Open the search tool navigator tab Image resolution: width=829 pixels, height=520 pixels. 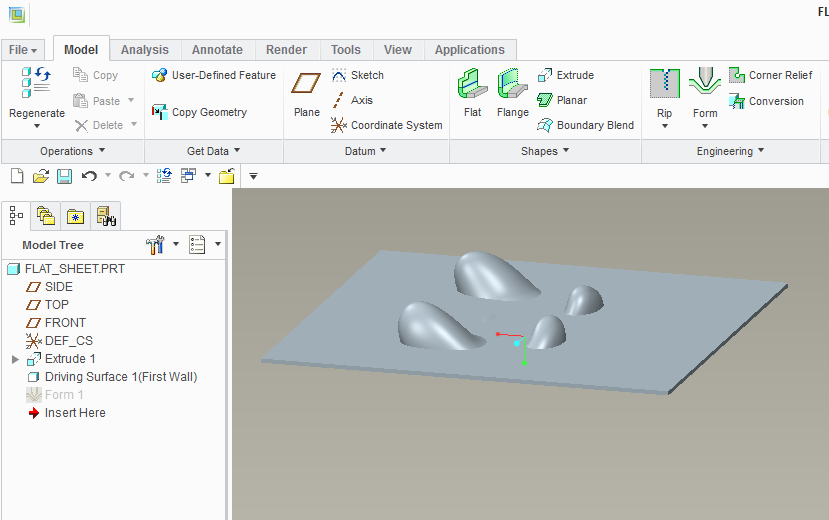click(x=106, y=216)
